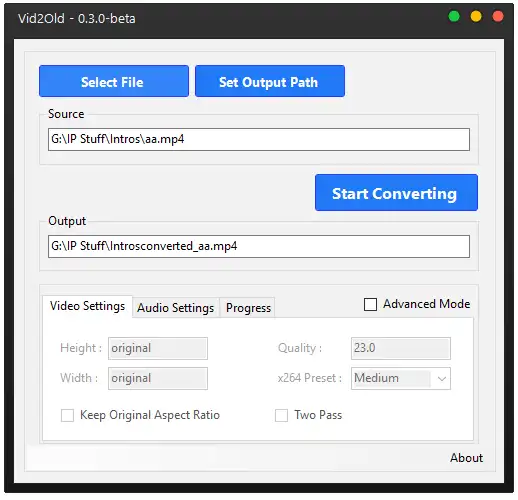Click the Quality label
Viewport: 518px width, 500px height.
pos(300,348)
